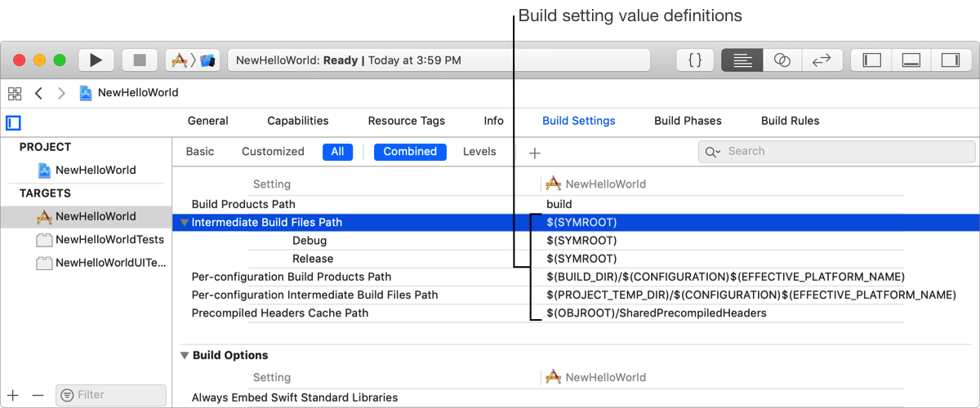Click the NewHelloWorld project file in jump bar

(129, 93)
